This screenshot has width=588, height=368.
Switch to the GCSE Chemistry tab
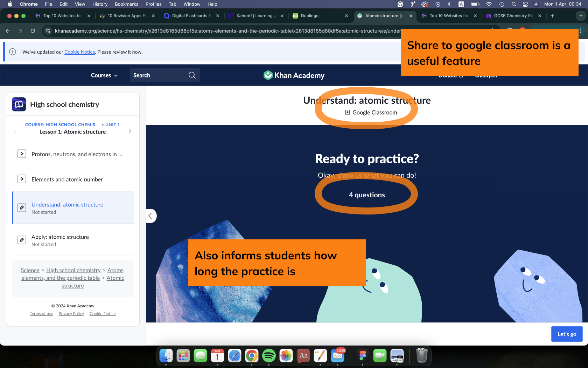click(x=513, y=16)
